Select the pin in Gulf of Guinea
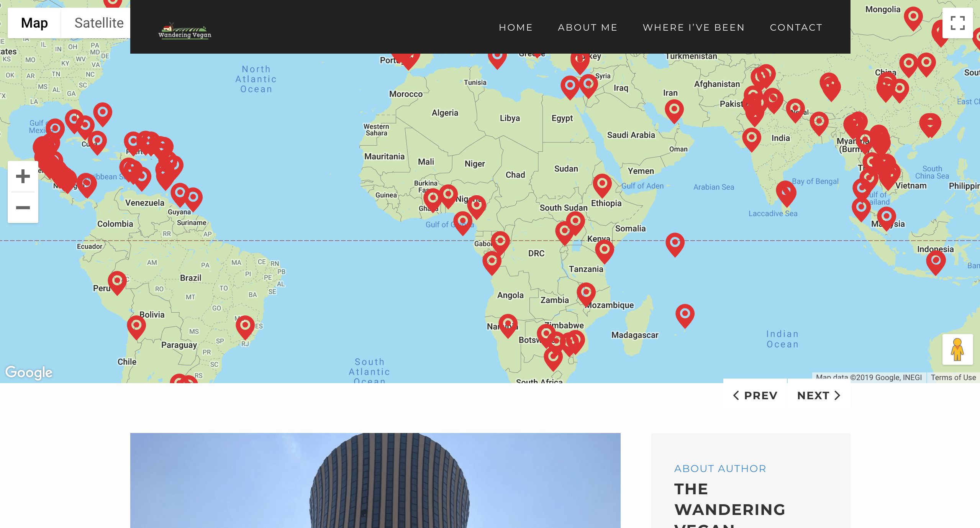Viewport: 980px width, 528px height. 463,223
